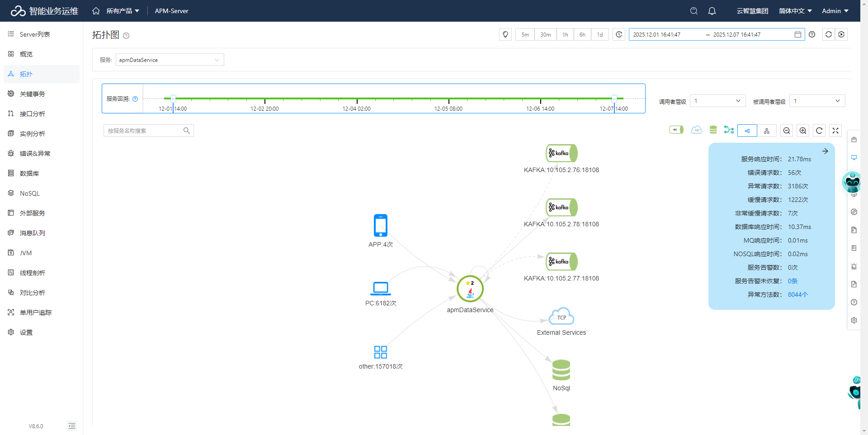Toggle database nodes visibility in topology
This screenshot has height=435, width=868.
click(x=713, y=130)
